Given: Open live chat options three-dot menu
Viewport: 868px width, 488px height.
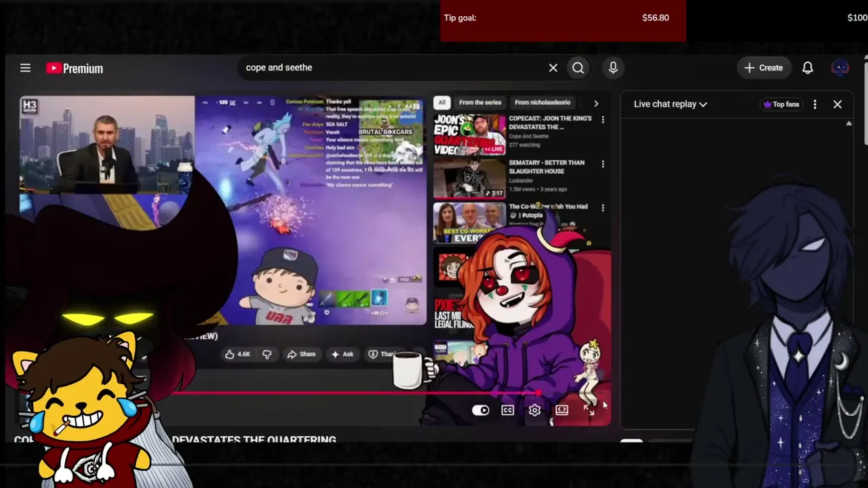Looking at the screenshot, I should pos(815,104).
